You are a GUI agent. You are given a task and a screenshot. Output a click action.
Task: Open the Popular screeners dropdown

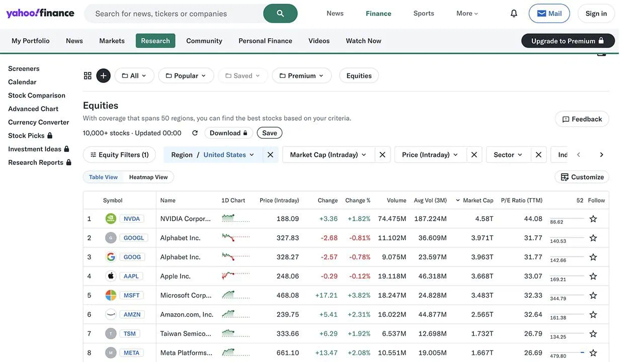click(186, 75)
